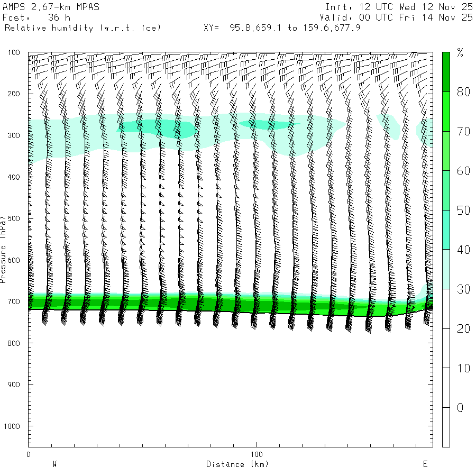Click the 0 value label on the colorbar
The image size is (476, 476).
point(460,408)
